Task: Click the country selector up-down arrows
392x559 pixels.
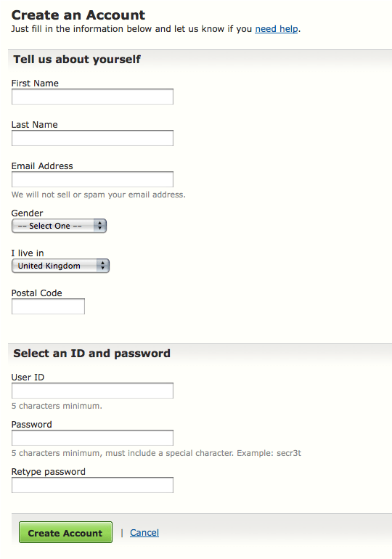Action: [102, 266]
